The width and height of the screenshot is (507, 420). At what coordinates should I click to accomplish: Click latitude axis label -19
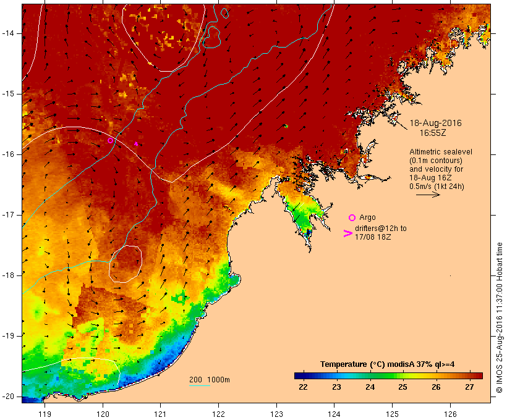(x=8, y=336)
